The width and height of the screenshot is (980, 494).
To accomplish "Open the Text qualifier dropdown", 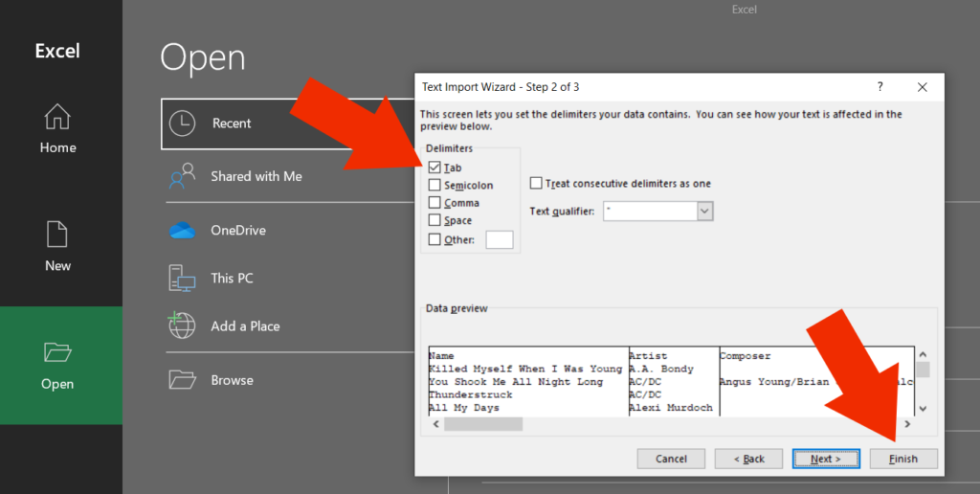I will pos(705,212).
